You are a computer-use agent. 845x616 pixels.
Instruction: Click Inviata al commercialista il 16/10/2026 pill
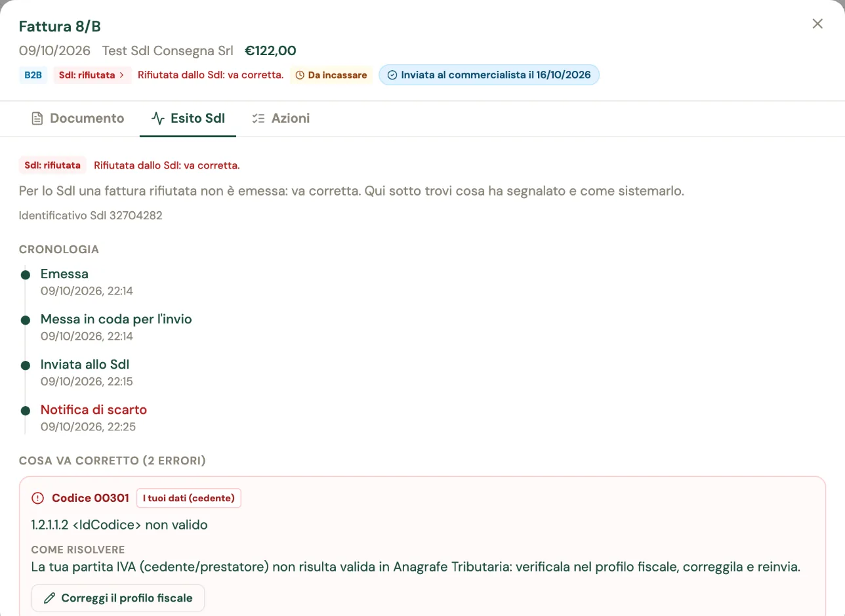(x=489, y=75)
